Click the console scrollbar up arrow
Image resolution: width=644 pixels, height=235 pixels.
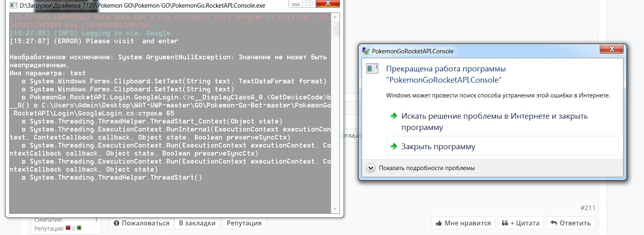[335, 17]
